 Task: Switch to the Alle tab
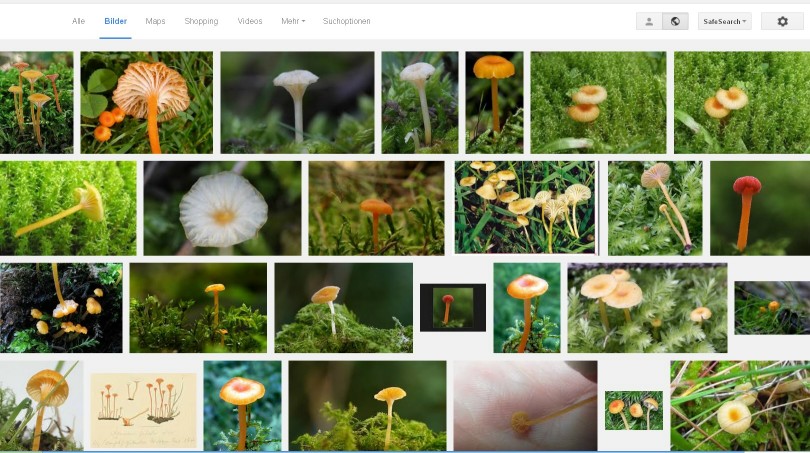click(x=79, y=21)
